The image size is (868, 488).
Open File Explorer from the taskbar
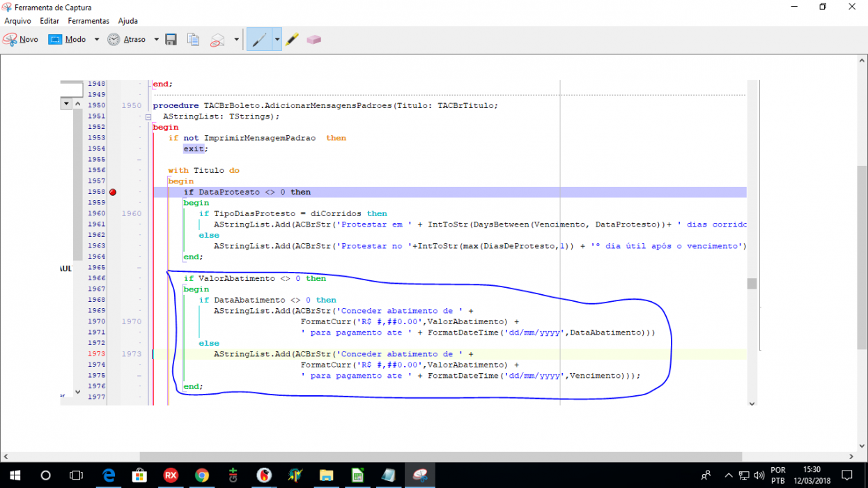[326, 475]
